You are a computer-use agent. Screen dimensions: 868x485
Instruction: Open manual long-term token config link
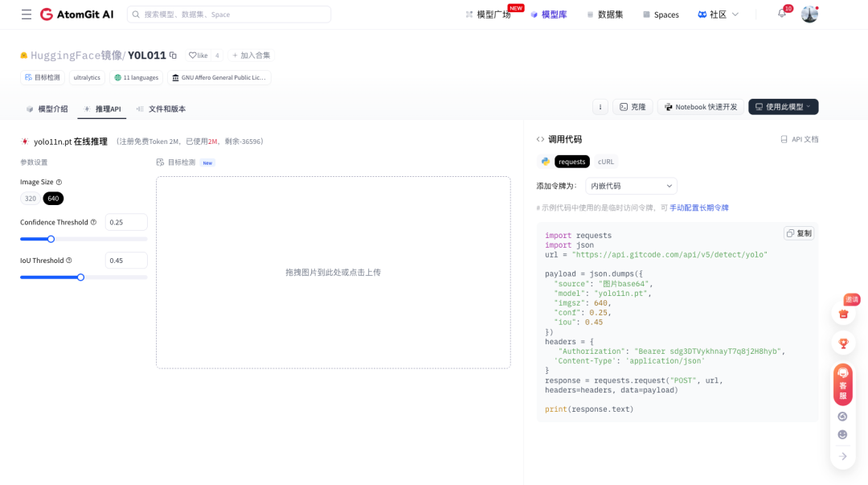[x=699, y=208]
